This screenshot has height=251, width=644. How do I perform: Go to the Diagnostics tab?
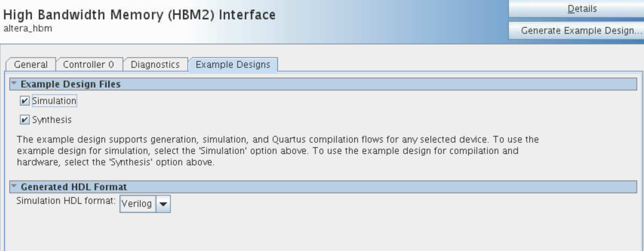(155, 65)
